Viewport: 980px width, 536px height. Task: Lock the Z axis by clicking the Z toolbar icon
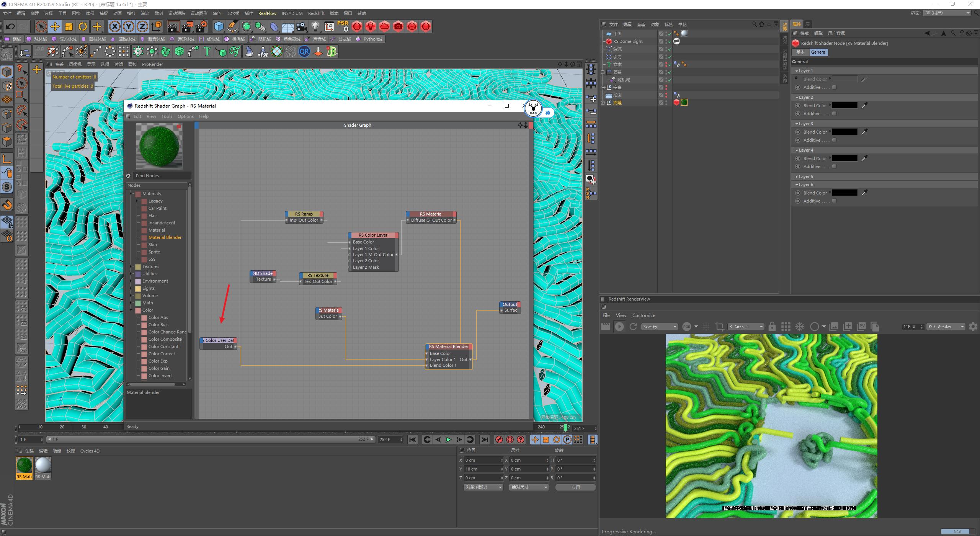tap(142, 26)
